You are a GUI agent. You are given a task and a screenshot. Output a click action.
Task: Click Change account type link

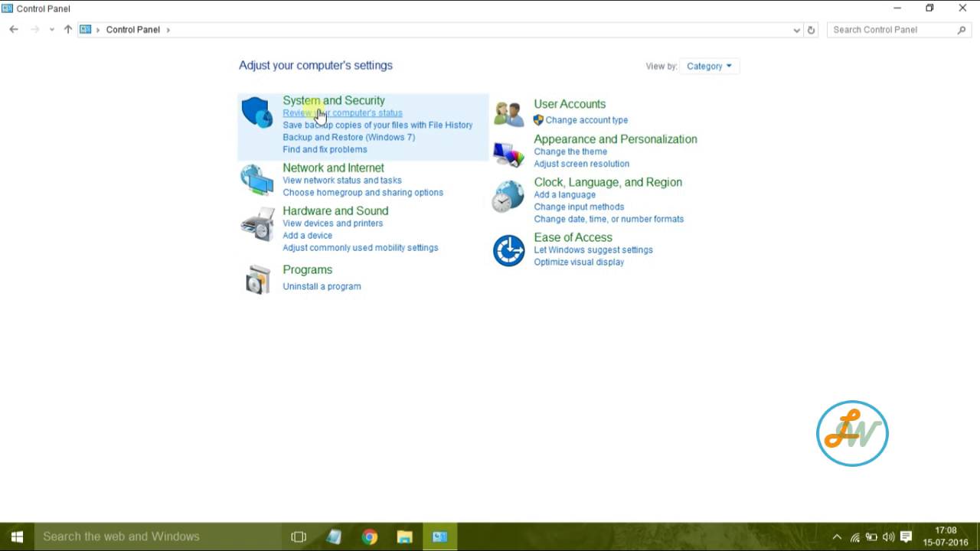point(586,120)
